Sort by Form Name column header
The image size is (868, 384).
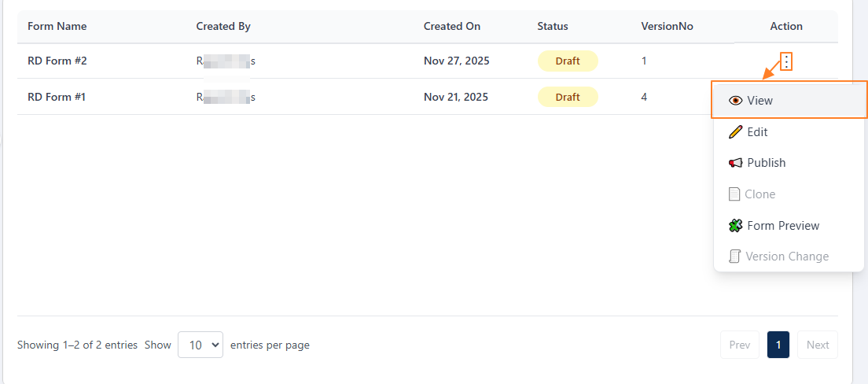coord(57,26)
